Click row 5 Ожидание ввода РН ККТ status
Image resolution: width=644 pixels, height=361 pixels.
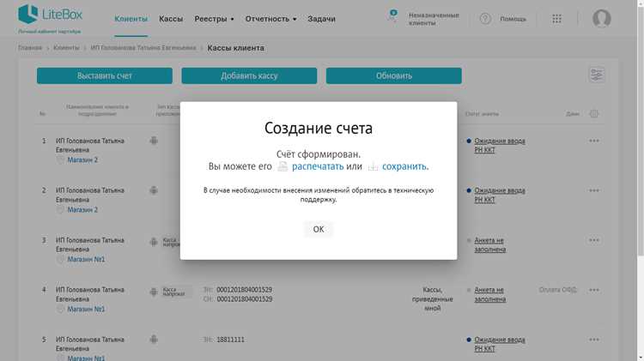(500, 344)
